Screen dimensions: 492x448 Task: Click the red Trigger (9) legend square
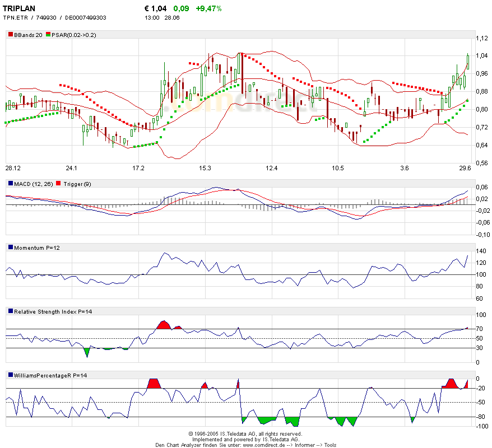(59, 184)
